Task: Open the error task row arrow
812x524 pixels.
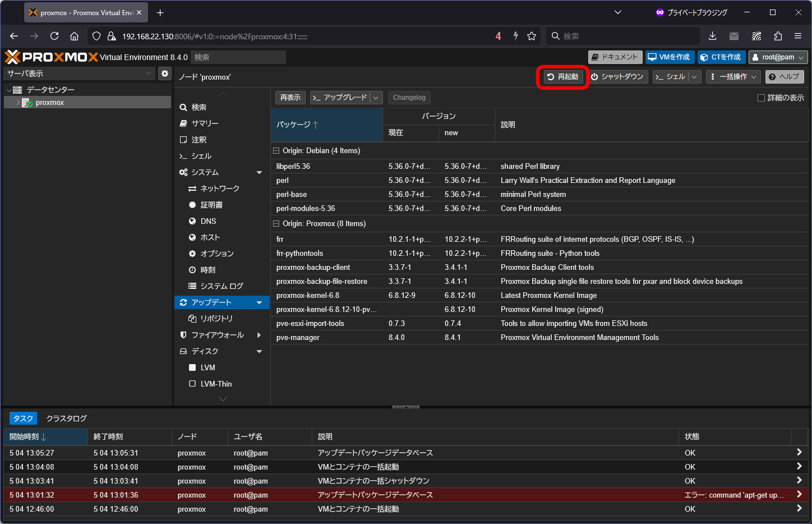Action: pyautogui.click(x=799, y=495)
